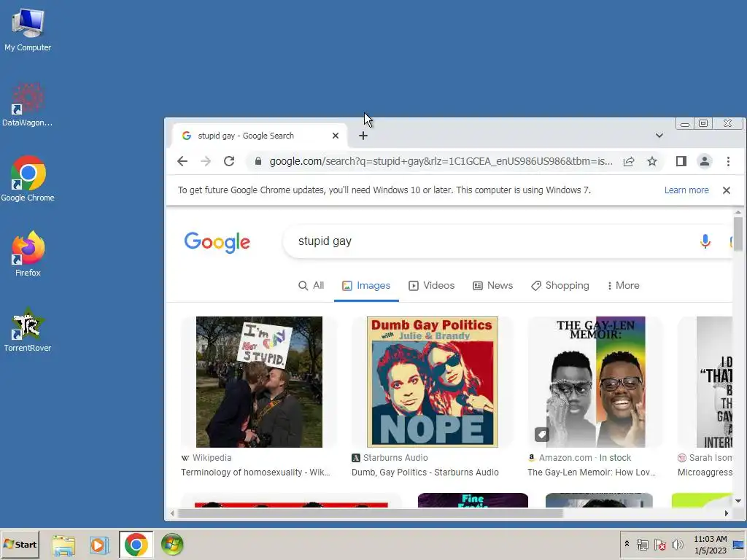Switch to the Videos tab
Viewport: 747px width, 560px height.
click(x=432, y=286)
